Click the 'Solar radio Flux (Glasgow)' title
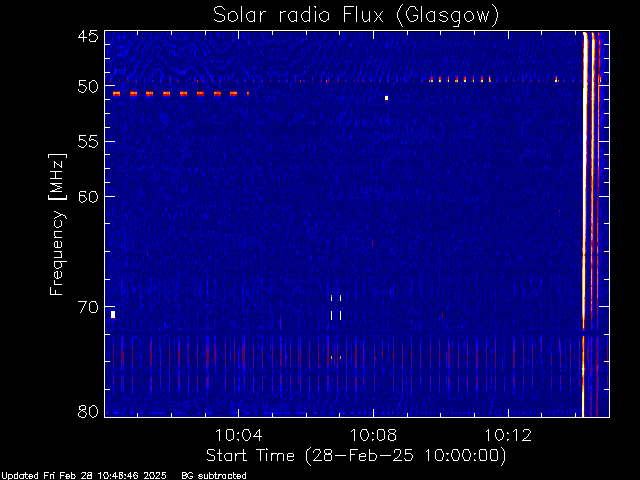Viewport: 640px width, 480px height. (356, 15)
